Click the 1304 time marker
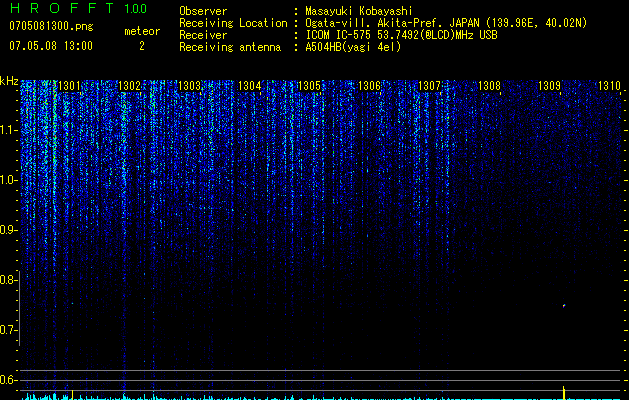 (x=249, y=86)
